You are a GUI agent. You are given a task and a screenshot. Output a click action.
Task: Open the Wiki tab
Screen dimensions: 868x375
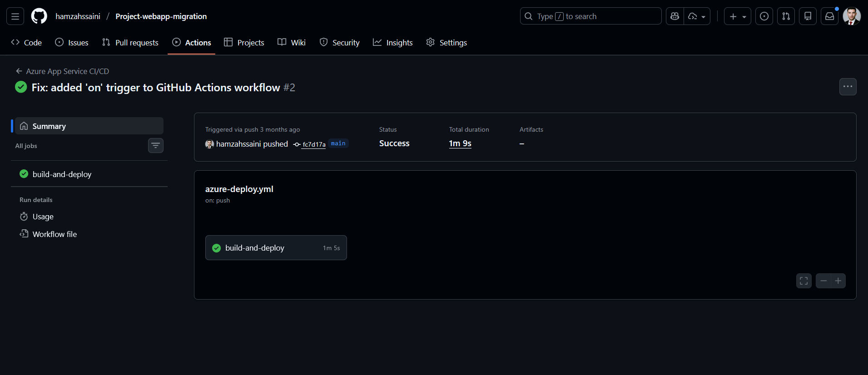tap(292, 43)
